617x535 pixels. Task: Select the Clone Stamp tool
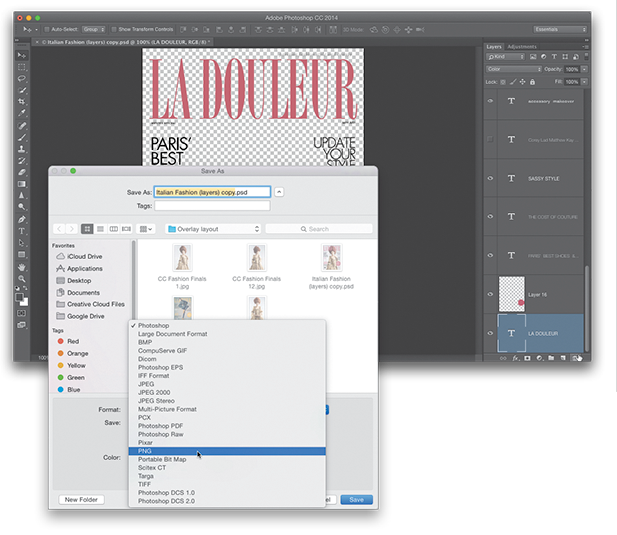click(22, 149)
